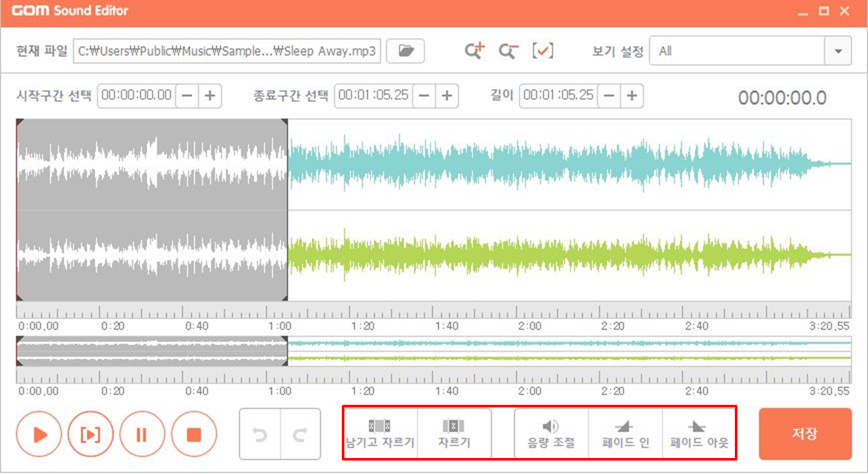This screenshot has width=868, height=474.
Task: Open the 음량 조절 volume adjustment tool
Action: tap(551, 433)
